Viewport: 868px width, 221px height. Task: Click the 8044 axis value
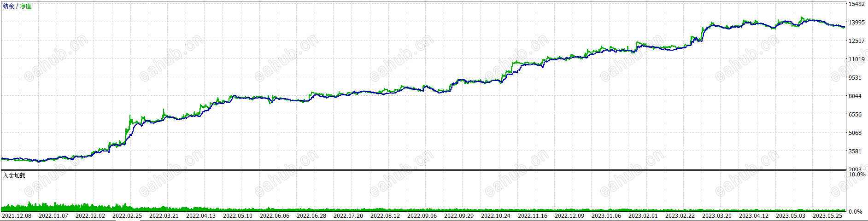click(x=855, y=96)
